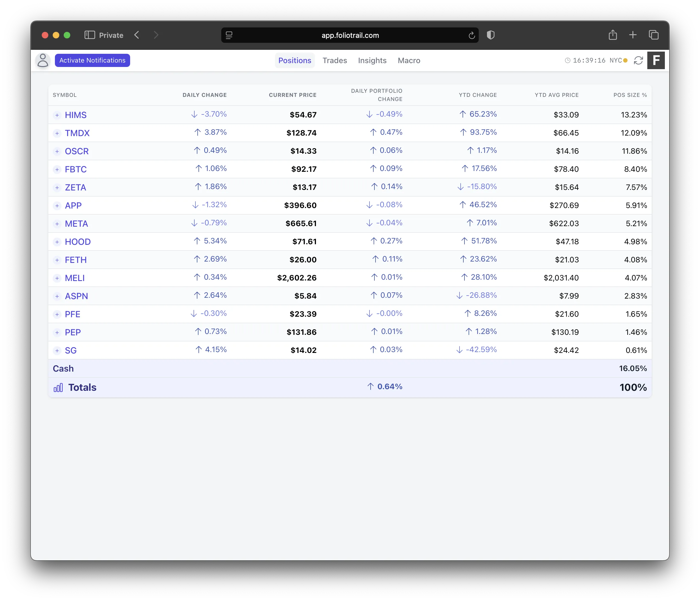
Task: Click the Totals bar chart icon
Action: [x=58, y=387]
